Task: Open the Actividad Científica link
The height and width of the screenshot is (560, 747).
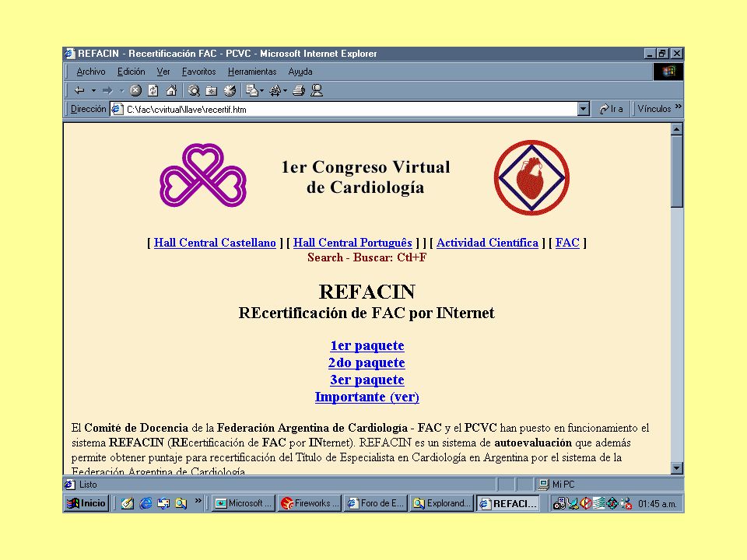Action: tap(487, 243)
